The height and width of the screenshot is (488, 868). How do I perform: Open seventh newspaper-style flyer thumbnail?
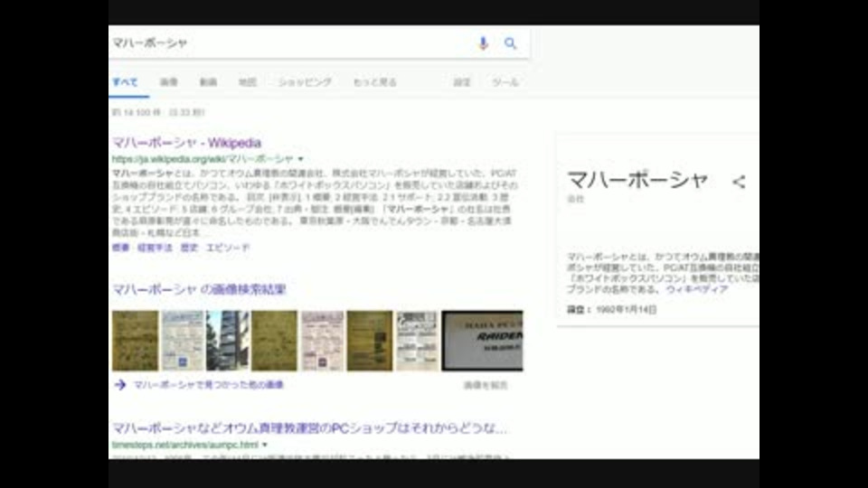coord(417,341)
